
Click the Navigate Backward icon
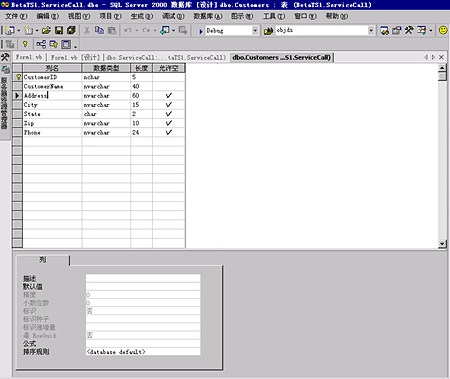pos(165,31)
